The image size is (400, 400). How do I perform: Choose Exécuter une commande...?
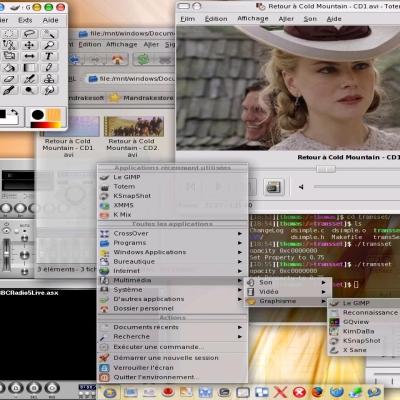tap(172, 347)
